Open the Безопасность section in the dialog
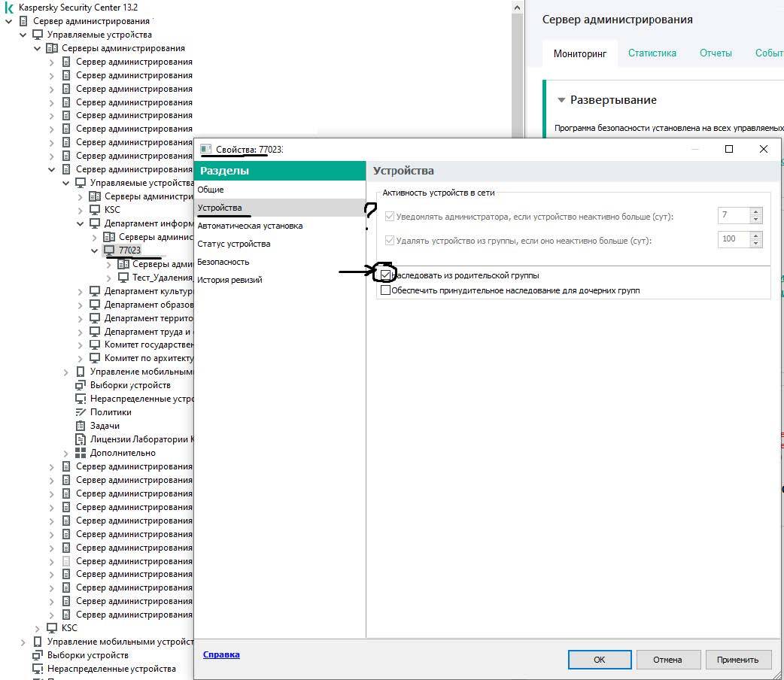This screenshot has height=680, width=784. [x=223, y=262]
